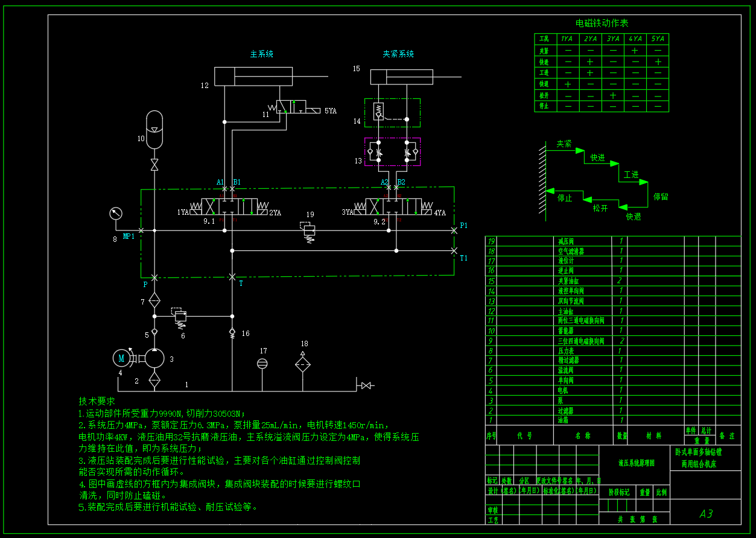756x538 pixels.
Task: Select the clamping cylinder symbol labeled 15
Action: pyautogui.click(x=402, y=77)
